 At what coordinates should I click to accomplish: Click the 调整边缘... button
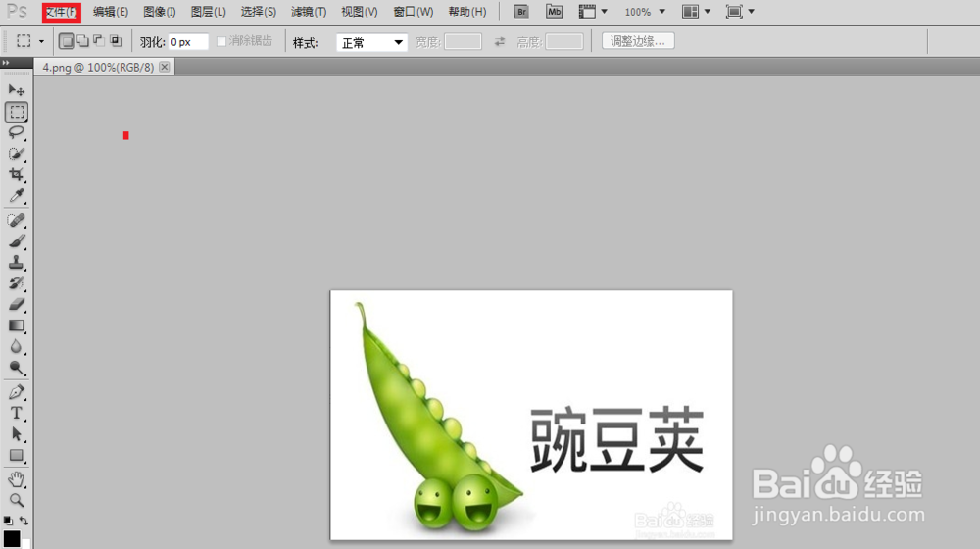tap(638, 41)
